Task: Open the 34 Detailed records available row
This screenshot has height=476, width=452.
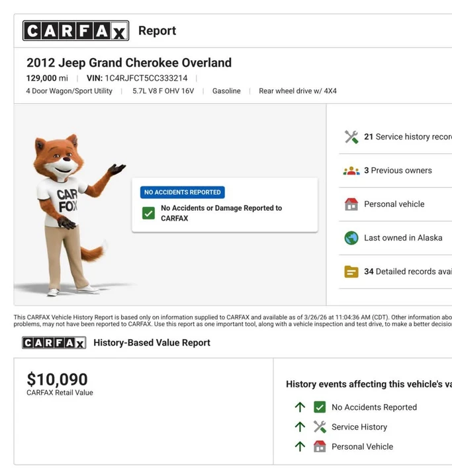Action: coord(396,272)
